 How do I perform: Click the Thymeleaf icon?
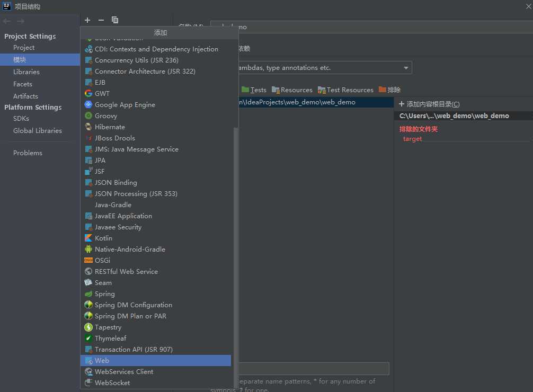click(x=88, y=338)
